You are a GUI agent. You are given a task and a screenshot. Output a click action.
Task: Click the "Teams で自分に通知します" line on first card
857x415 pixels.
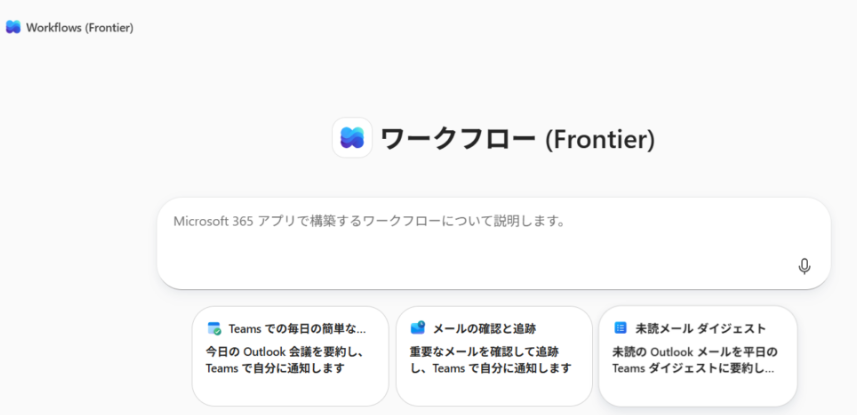(x=275, y=368)
